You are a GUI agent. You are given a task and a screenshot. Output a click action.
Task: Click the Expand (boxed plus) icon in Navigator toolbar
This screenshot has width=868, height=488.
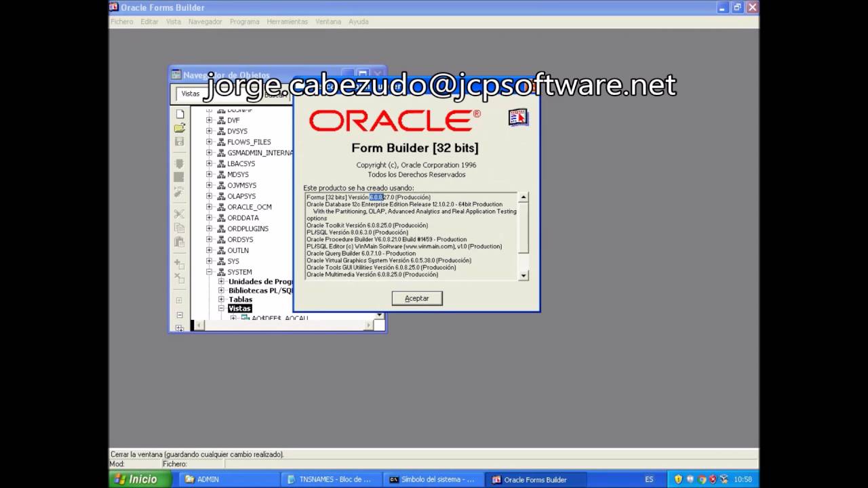180,300
